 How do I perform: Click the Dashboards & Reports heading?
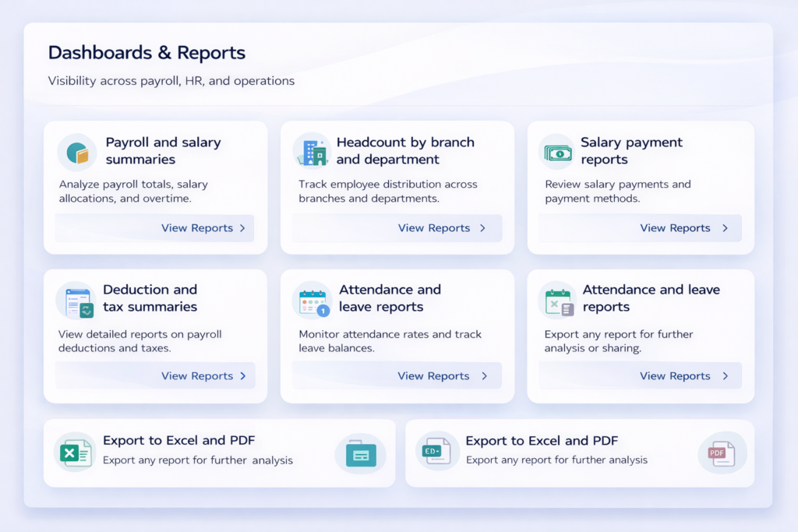click(x=147, y=53)
